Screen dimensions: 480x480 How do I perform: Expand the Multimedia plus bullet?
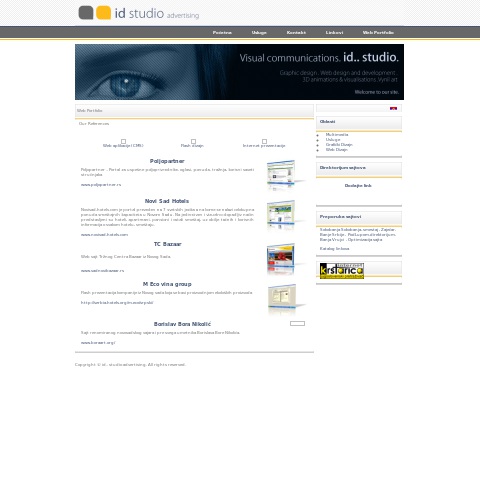click(x=318, y=135)
